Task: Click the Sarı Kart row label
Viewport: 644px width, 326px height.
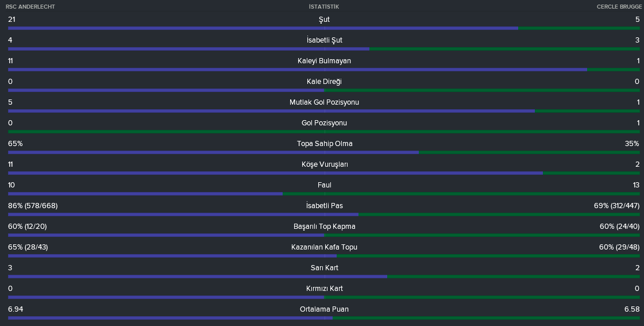Action: (x=324, y=268)
